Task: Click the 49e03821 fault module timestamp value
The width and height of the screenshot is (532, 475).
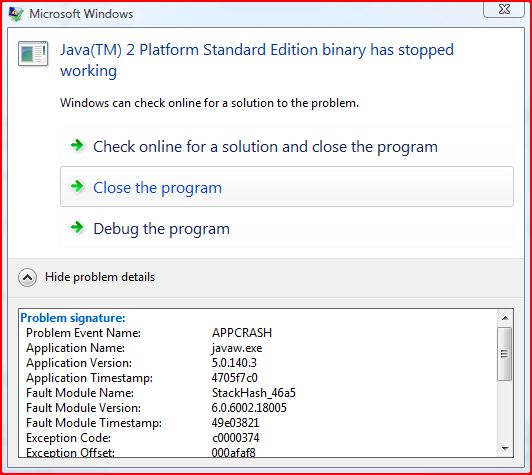Action: [x=235, y=423]
